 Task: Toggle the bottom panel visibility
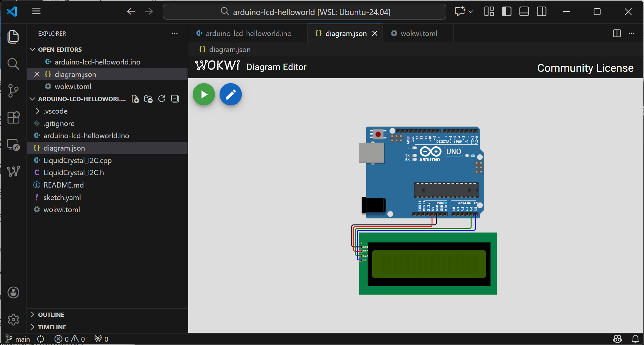coord(524,12)
